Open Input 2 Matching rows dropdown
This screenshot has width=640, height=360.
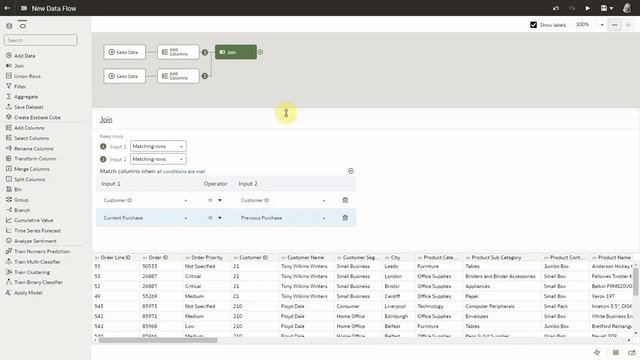coord(158,159)
